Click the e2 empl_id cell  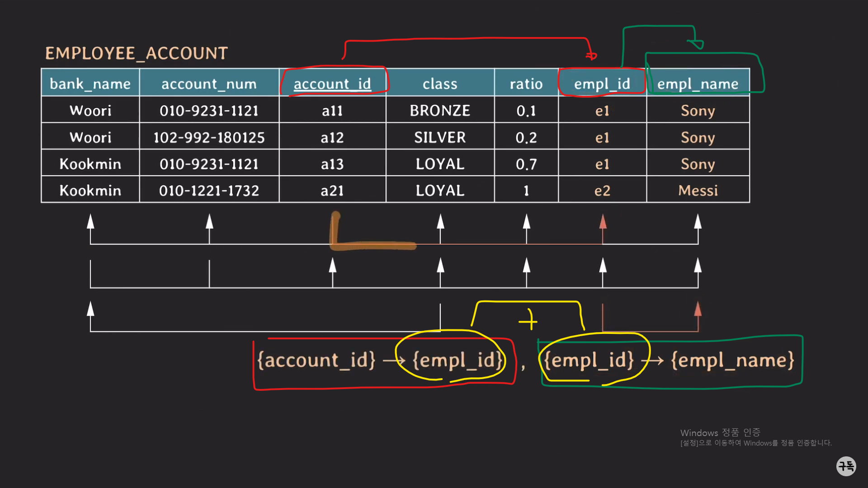point(602,191)
